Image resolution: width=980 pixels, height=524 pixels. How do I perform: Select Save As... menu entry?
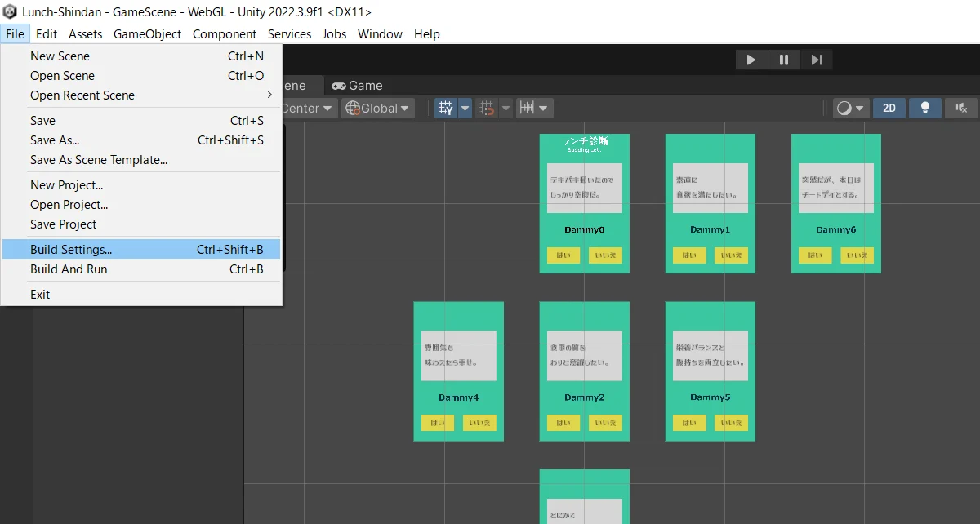click(141, 140)
